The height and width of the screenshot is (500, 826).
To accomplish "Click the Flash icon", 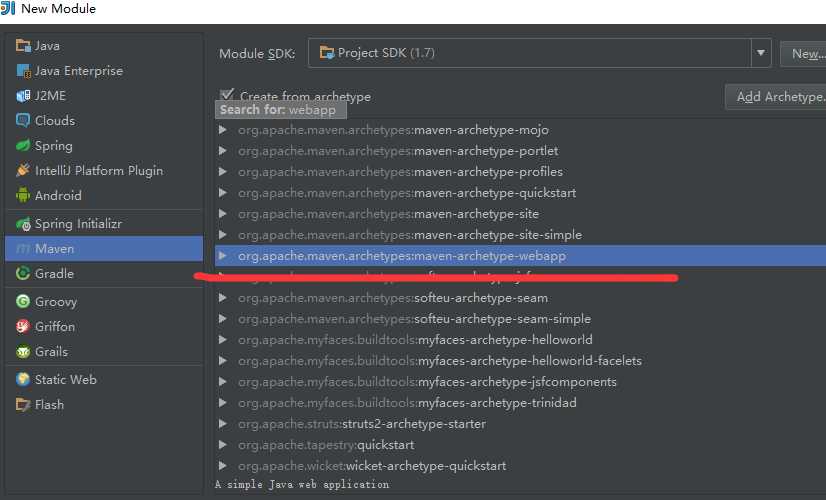I will tap(23, 405).
